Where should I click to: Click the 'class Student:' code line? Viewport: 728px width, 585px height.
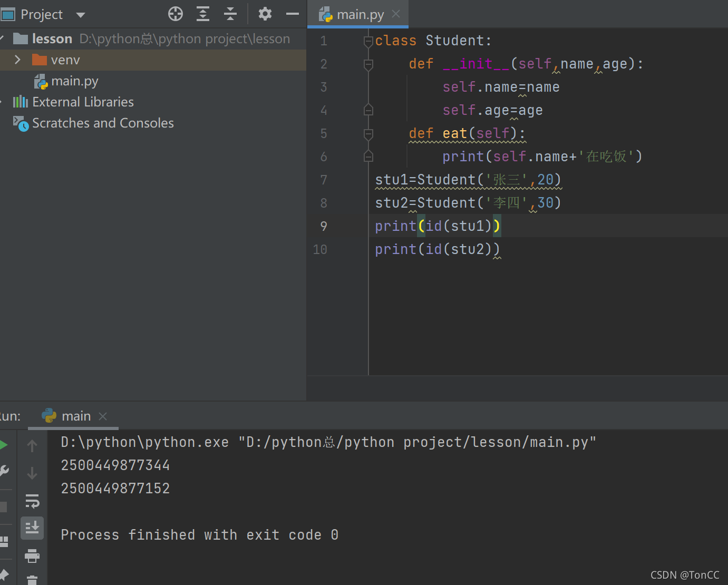[433, 41]
